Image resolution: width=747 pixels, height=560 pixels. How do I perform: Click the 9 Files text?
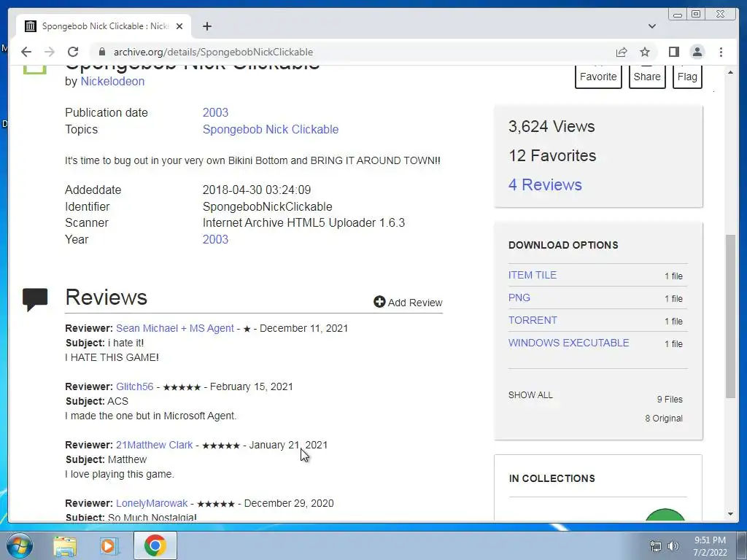(x=670, y=400)
